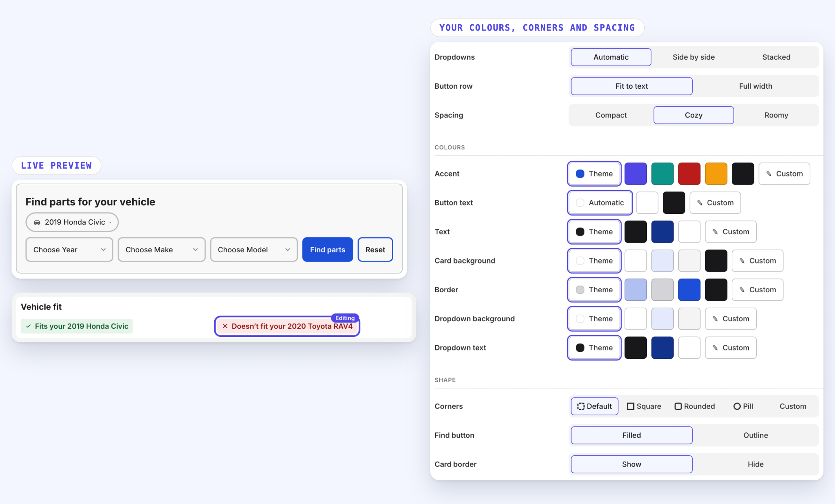Pick the light lavender Card background swatch
This screenshot has width=835, height=504.
[662, 261]
